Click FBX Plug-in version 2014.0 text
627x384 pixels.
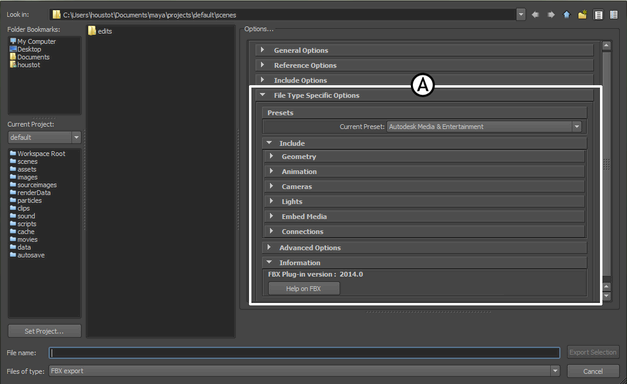(315, 274)
